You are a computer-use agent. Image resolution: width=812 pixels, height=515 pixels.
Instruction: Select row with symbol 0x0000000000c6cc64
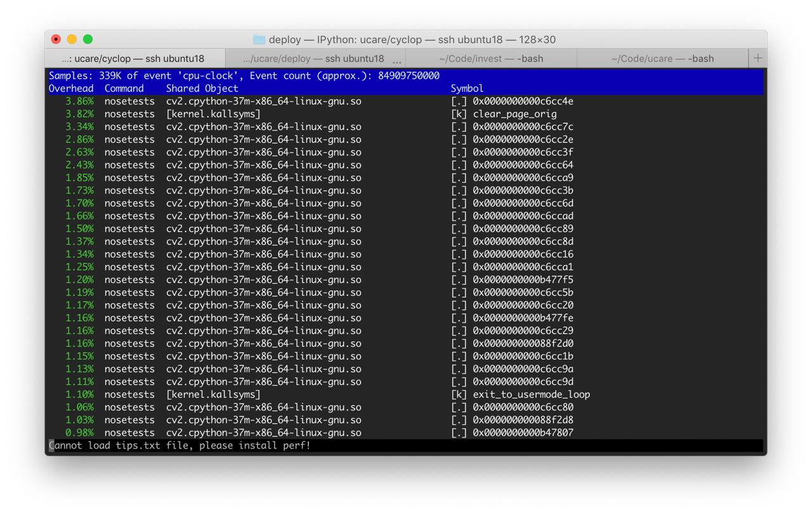point(406,165)
